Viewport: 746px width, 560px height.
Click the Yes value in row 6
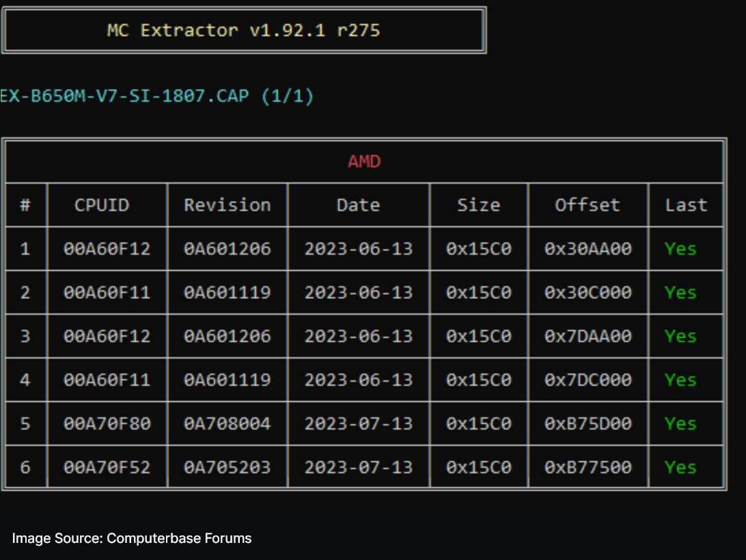681,468
